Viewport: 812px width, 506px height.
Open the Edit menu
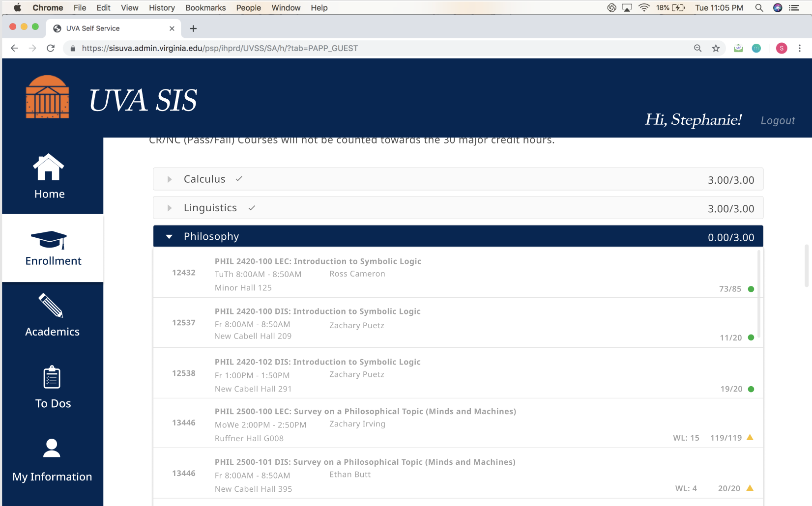pos(103,8)
